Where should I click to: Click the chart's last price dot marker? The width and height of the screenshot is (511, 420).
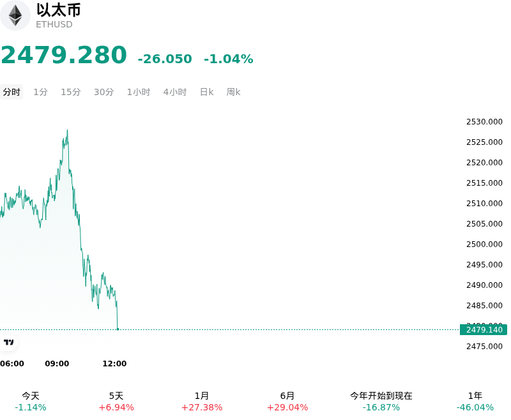118,329
